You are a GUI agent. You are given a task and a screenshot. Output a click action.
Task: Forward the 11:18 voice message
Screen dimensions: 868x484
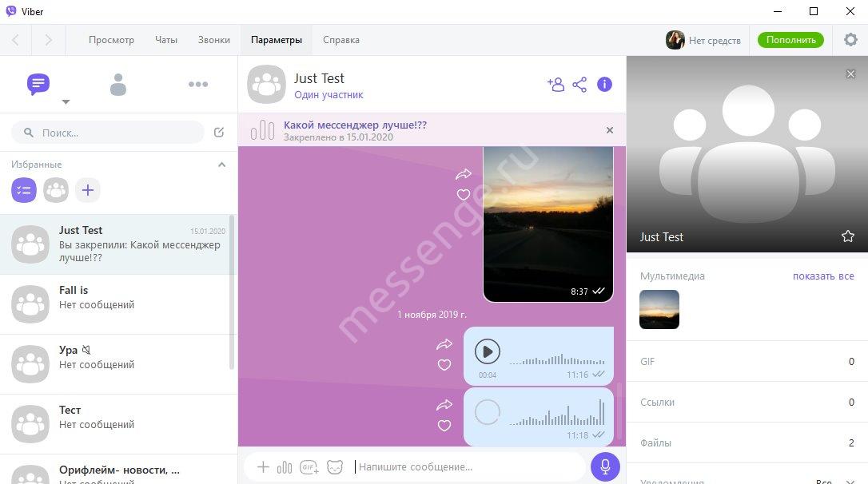pyautogui.click(x=444, y=406)
